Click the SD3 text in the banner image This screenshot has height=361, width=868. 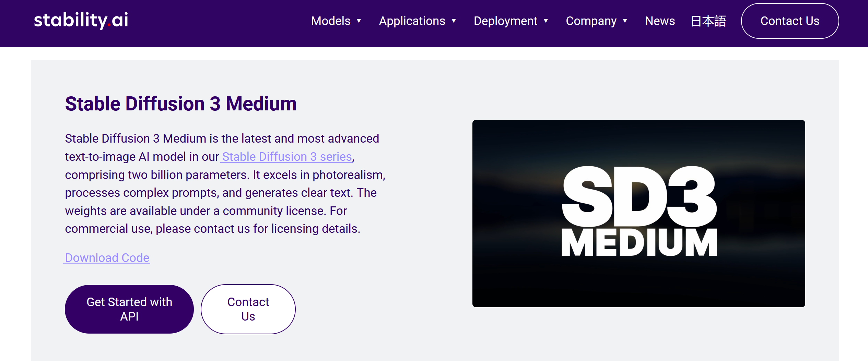click(639, 196)
